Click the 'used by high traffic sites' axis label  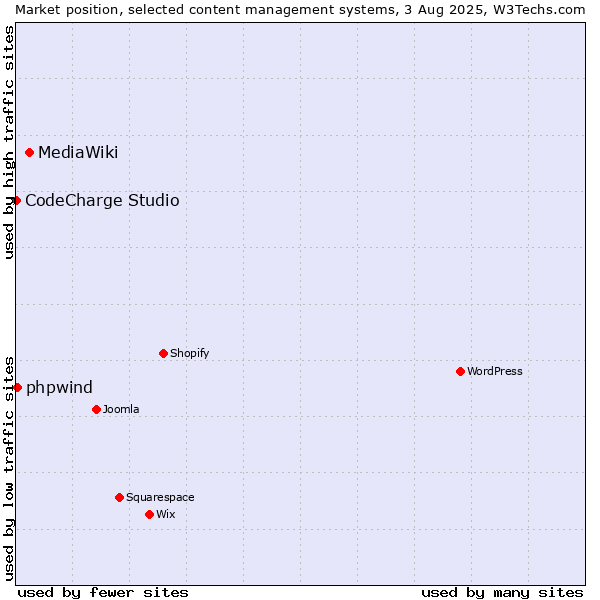(8, 142)
